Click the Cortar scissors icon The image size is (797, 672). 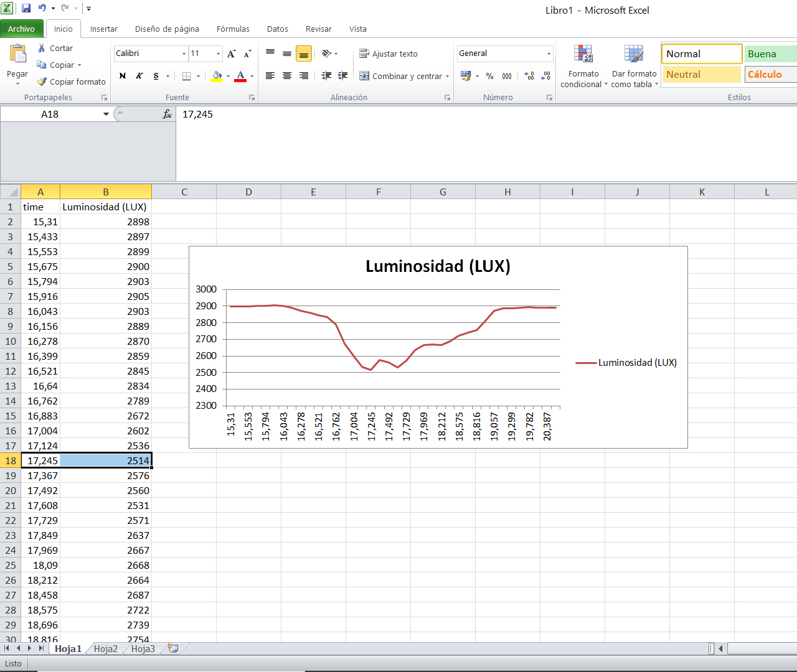coord(41,48)
